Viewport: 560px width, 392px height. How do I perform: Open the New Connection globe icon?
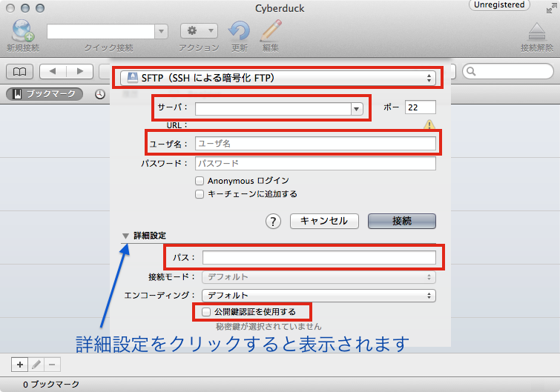[22, 30]
